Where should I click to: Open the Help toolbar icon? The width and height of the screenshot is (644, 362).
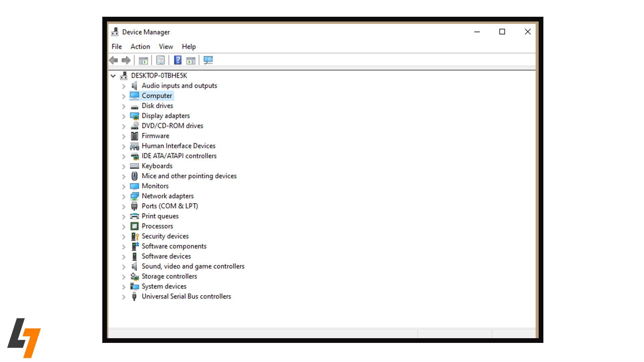pos(178,60)
